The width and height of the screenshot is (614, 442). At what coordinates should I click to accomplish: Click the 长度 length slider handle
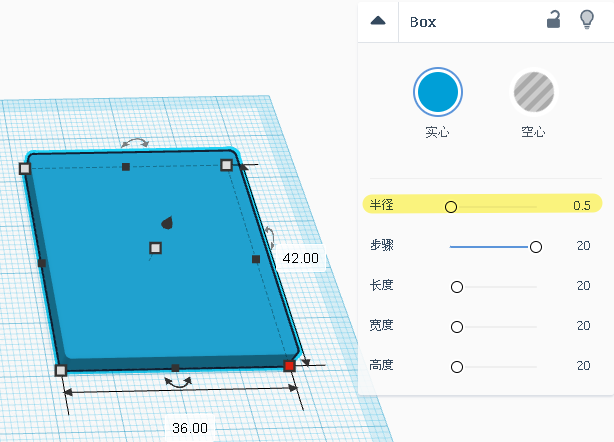(x=457, y=287)
